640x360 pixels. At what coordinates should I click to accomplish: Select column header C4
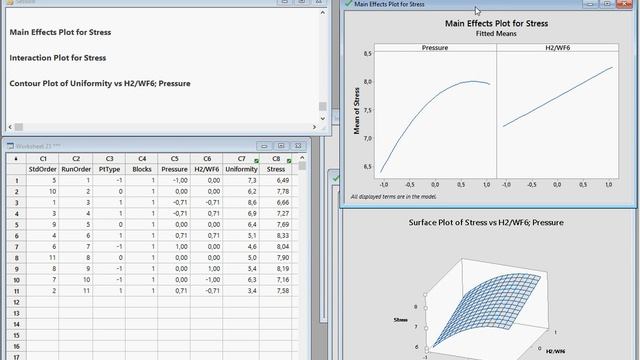click(x=142, y=159)
